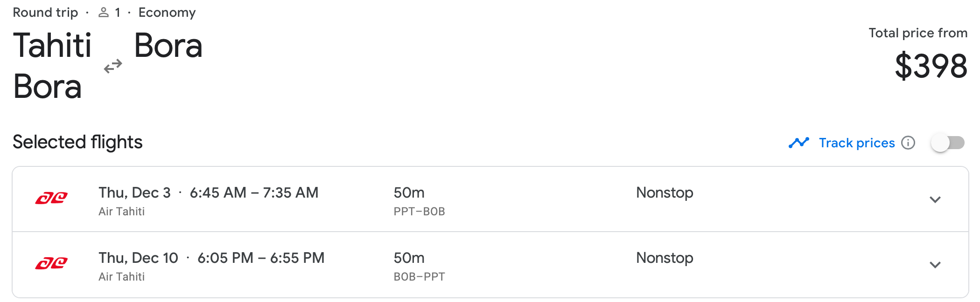Expand details of the Dec 10 BOB–PPT flight
This screenshot has width=980, height=302.
(x=936, y=265)
